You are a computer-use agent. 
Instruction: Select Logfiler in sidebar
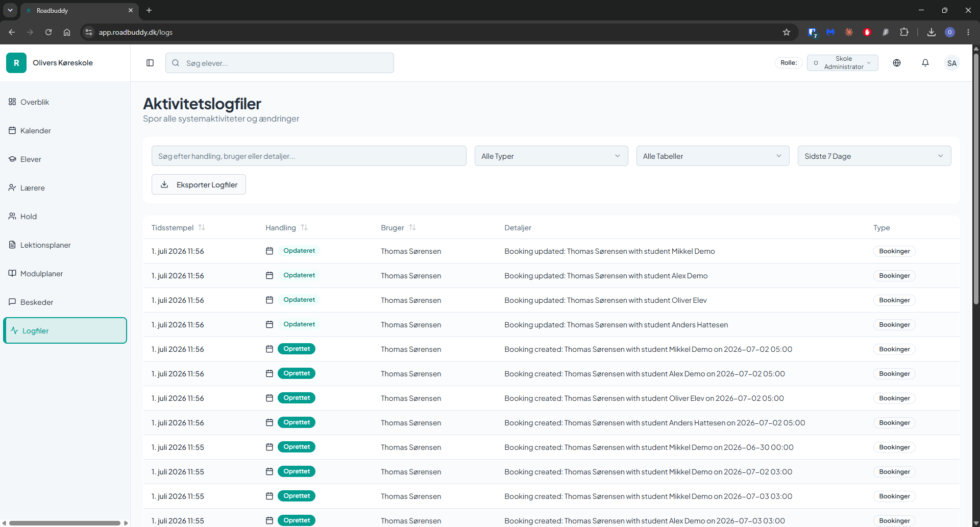65,330
